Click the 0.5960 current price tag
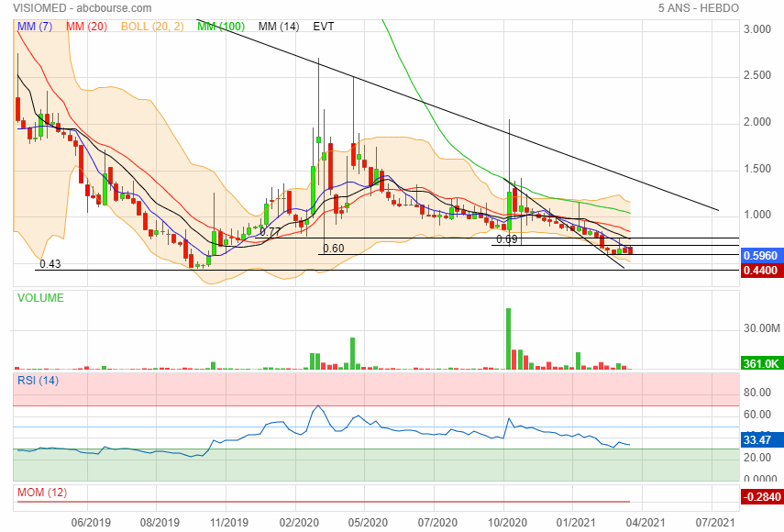This screenshot has height=532, width=784. pyautogui.click(x=761, y=256)
